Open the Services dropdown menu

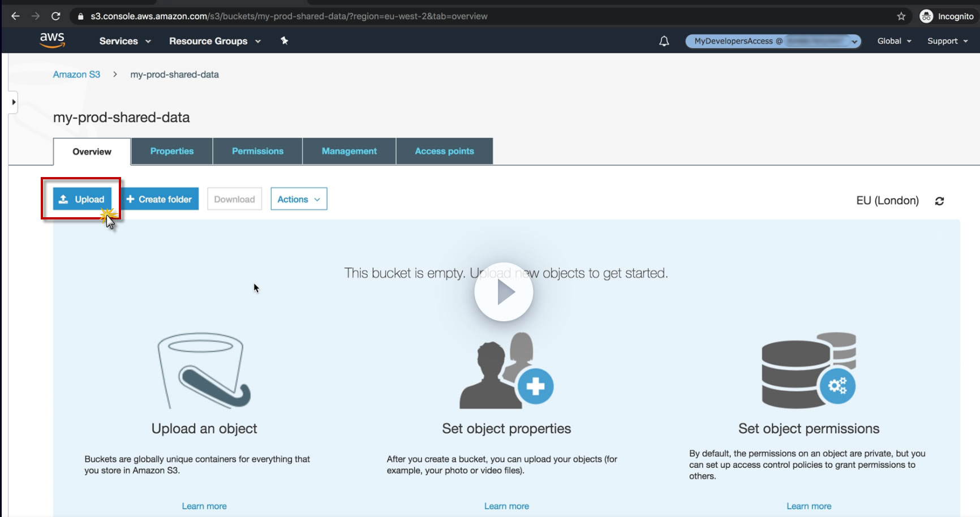coord(125,41)
